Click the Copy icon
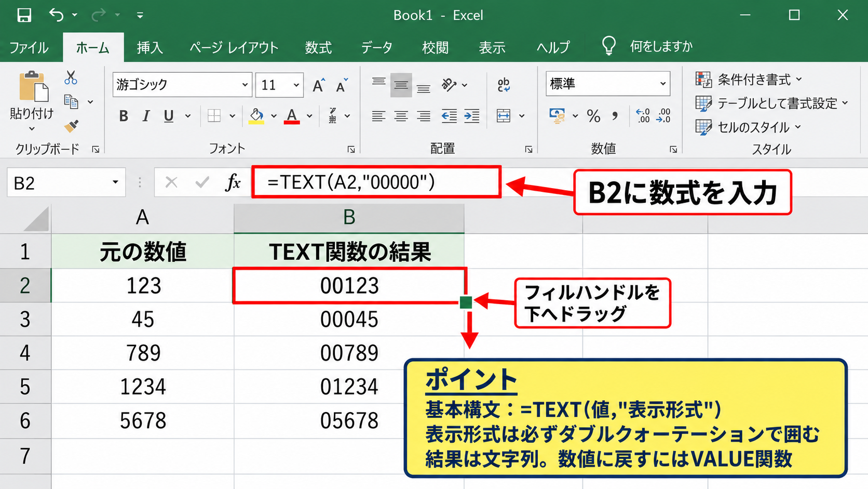The image size is (868, 489). pos(71,101)
